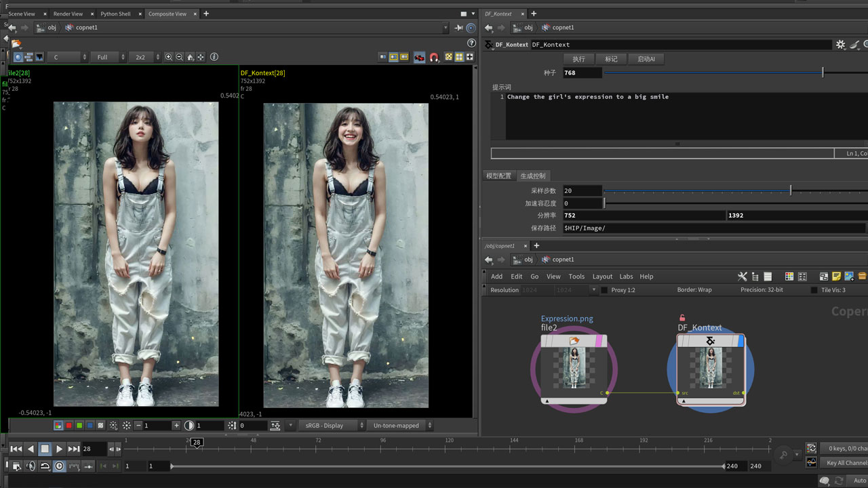Enable the Proxy 1:2 checkbox

(604, 290)
